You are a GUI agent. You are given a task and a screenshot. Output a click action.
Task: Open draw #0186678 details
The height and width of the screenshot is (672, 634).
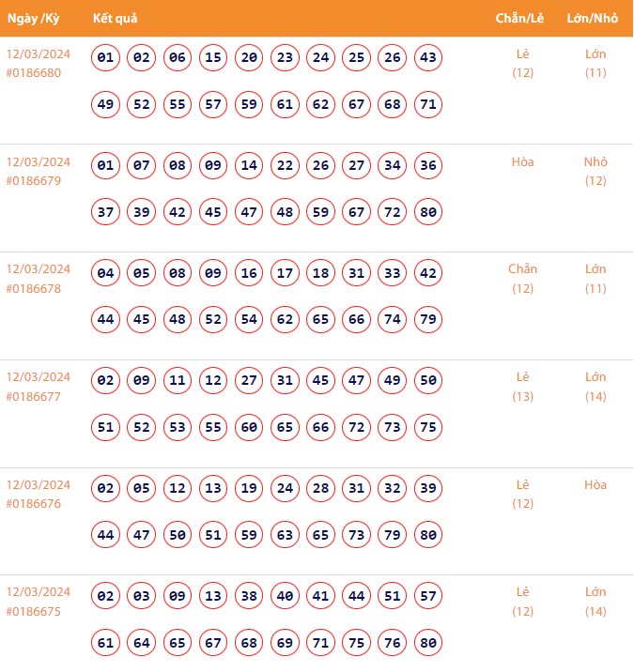click(34, 288)
